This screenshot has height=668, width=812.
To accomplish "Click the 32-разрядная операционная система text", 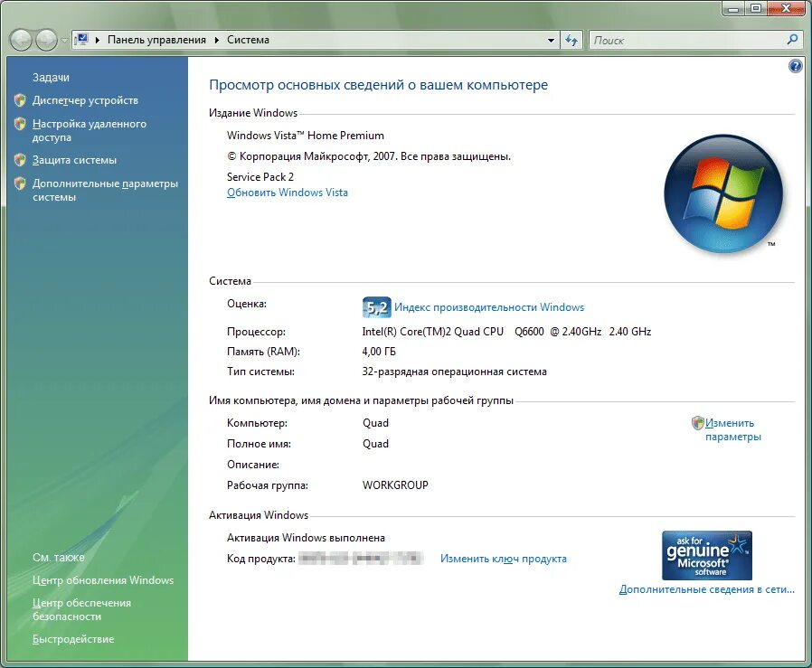I will pyautogui.click(x=454, y=372).
